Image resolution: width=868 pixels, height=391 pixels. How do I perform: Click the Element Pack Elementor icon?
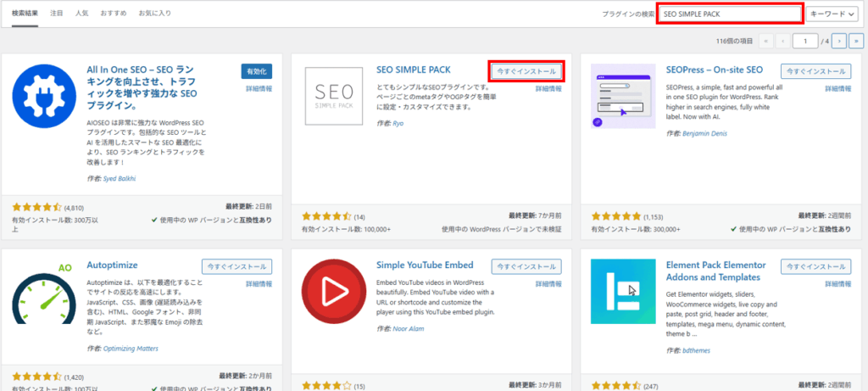pos(623,291)
